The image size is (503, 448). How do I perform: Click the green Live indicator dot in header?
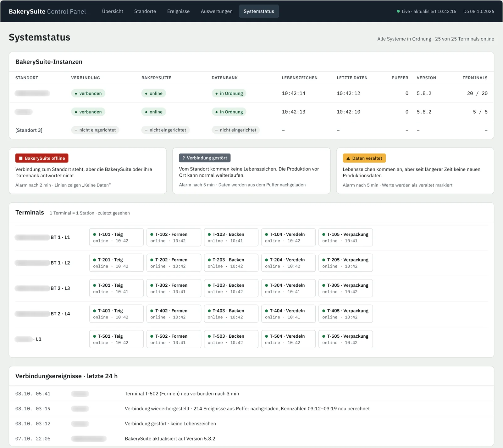398,11
